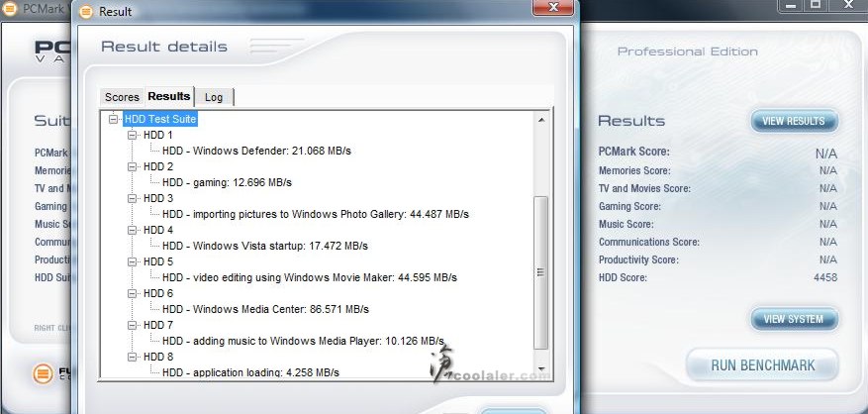This screenshot has width=868, height=414.
Task: Select video editing using Windows Movie Maker result
Action: (x=310, y=277)
